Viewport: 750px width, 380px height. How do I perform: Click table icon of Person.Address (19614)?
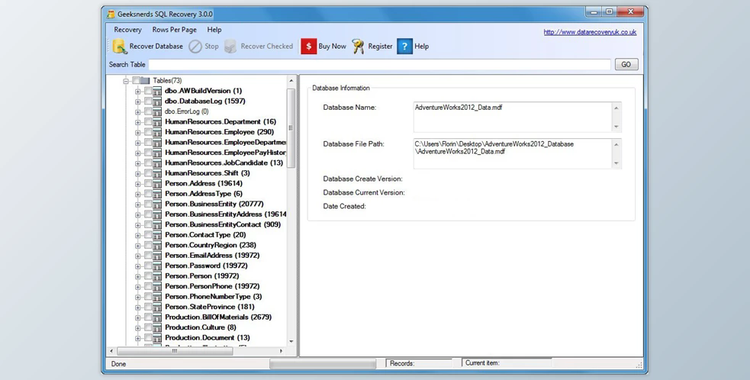coord(157,183)
